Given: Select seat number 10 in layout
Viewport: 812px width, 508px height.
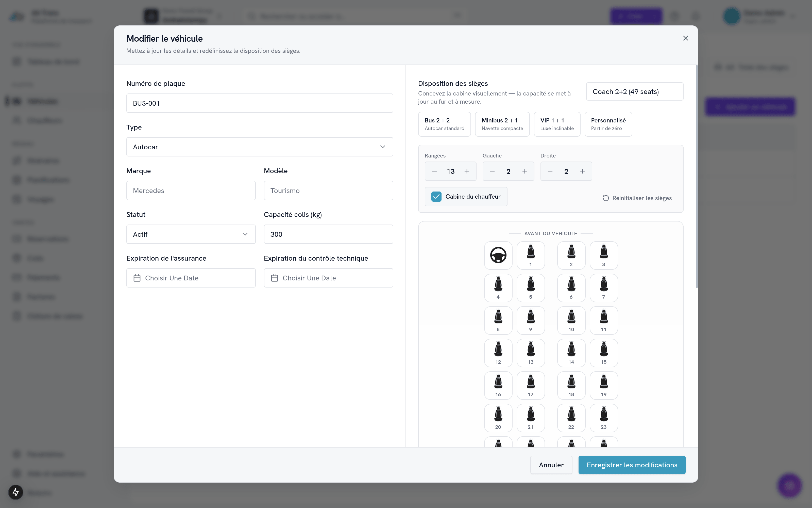Looking at the screenshot, I should (x=571, y=321).
